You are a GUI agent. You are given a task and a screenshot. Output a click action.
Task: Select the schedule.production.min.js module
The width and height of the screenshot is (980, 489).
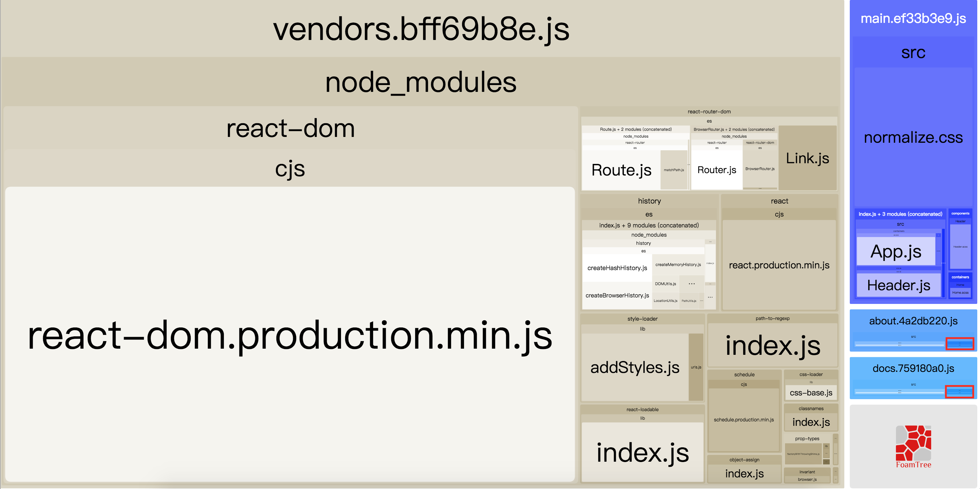[744, 419]
